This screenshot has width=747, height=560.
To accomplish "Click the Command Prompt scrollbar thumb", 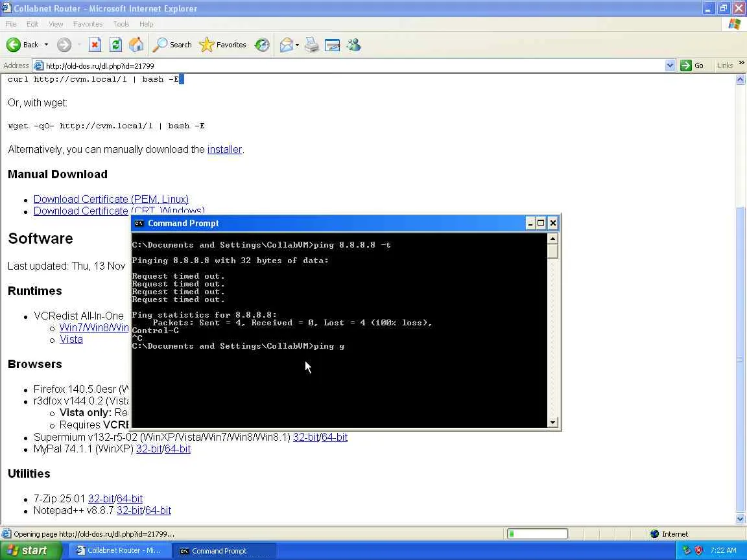I will pyautogui.click(x=552, y=251).
